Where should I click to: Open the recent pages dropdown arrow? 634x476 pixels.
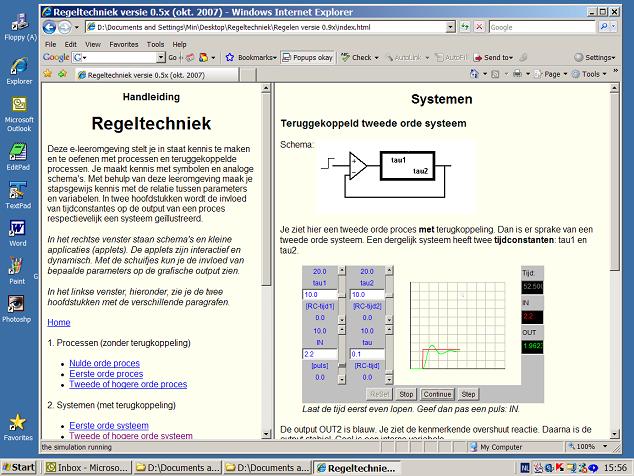point(76,28)
